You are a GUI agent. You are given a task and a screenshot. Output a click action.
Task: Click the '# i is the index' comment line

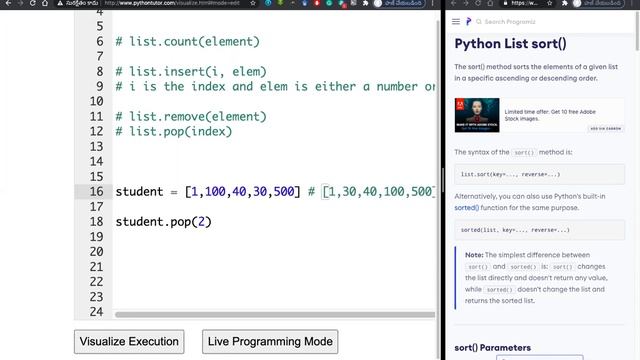(x=275, y=87)
